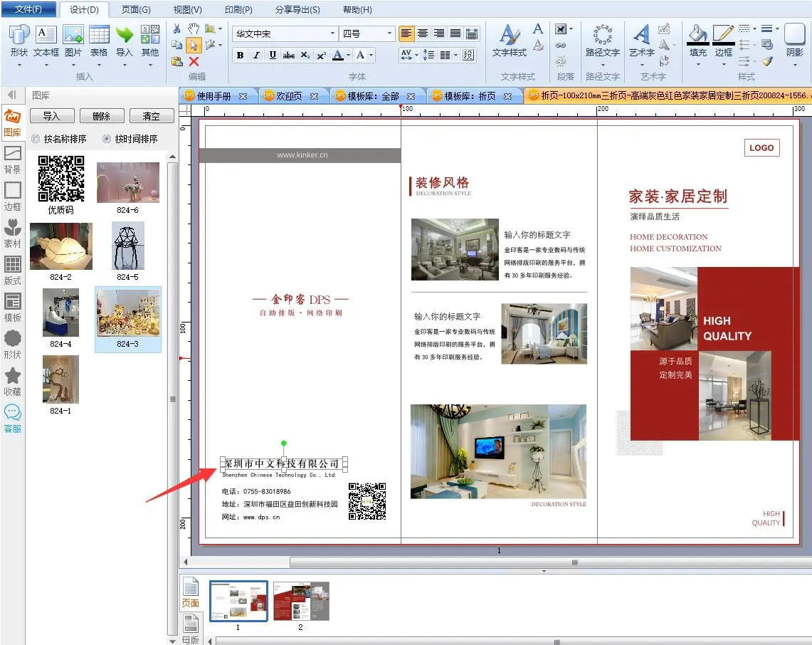
Task: Expand the 阴影 shadow options dropdown
Action: tap(794, 64)
